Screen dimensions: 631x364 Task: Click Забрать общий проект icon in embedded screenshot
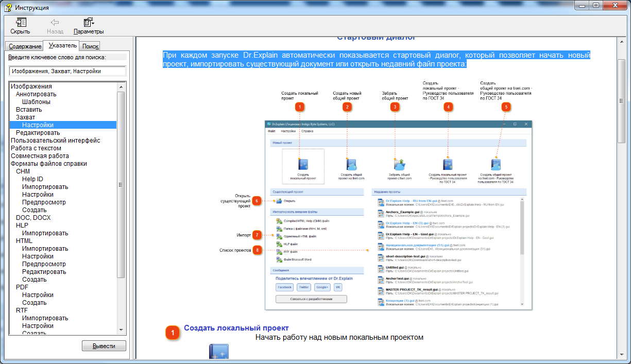tap(399, 165)
